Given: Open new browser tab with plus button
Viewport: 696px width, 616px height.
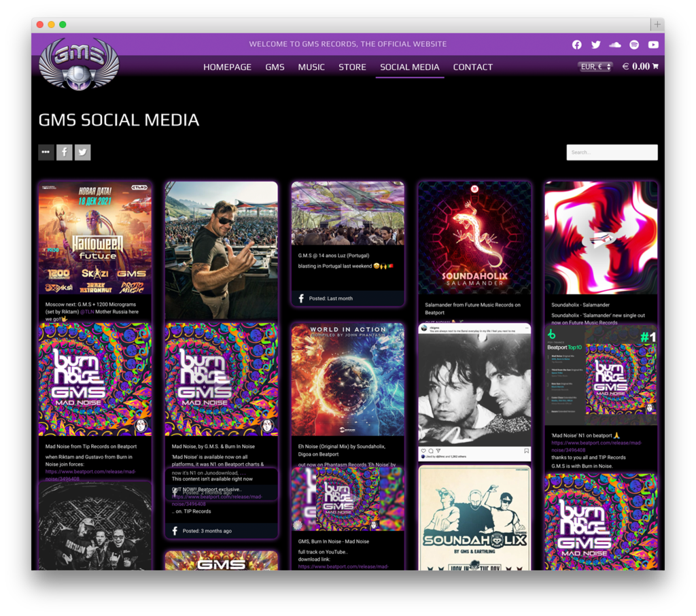Looking at the screenshot, I should [x=657, y=24].
